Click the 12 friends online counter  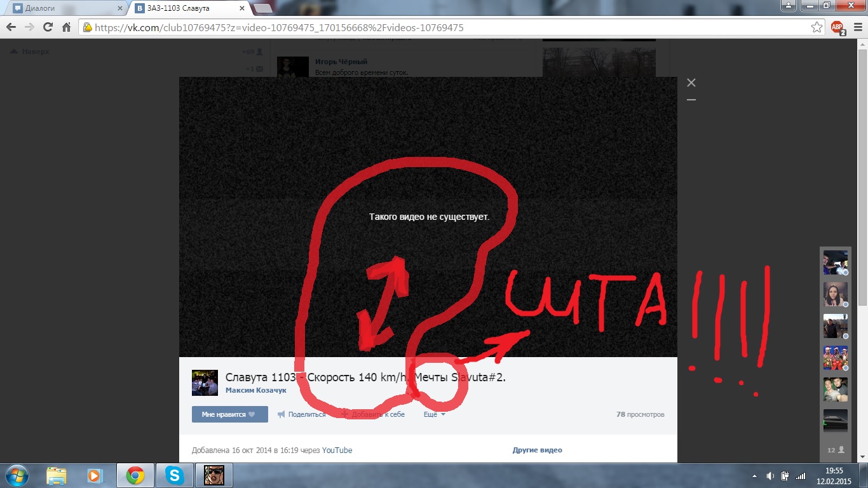tap(835, 449)
